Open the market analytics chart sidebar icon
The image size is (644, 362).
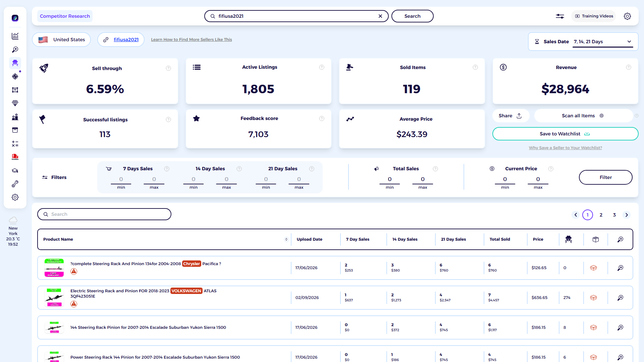coord(15,36)
